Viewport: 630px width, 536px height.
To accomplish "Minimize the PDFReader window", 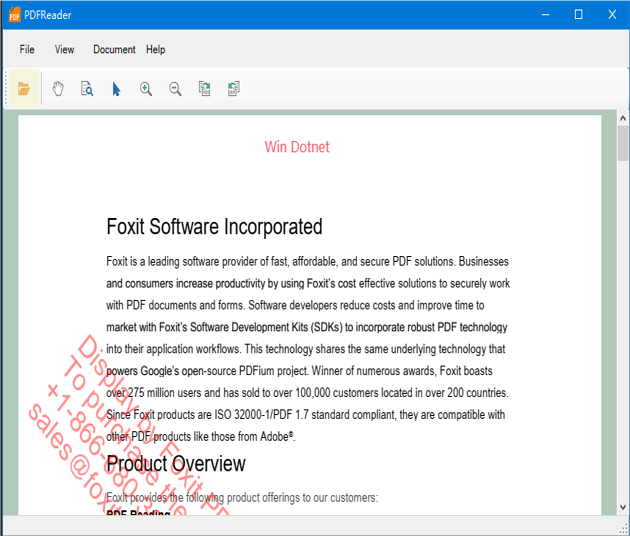I will [x=545, y=15].
